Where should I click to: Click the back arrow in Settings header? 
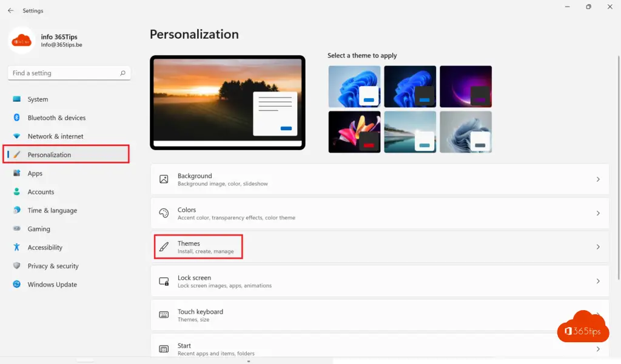point(10,11)
